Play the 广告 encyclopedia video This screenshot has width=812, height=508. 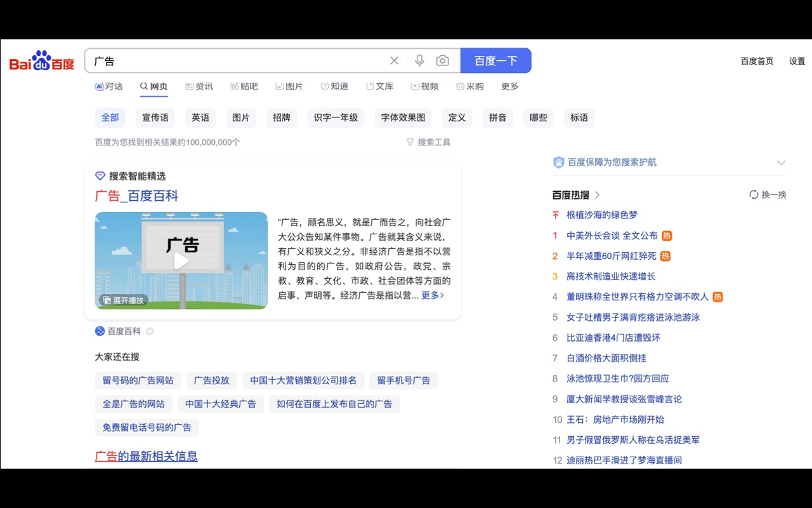pos(181,261)
